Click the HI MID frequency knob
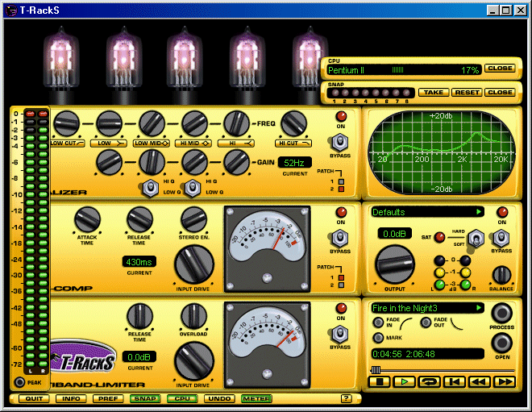The width and height of the screenshot is (532, 412). 194,123
